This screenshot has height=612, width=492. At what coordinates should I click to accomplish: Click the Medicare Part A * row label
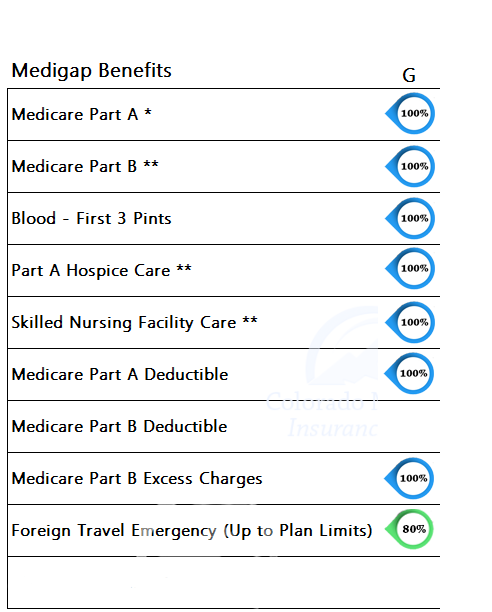82,114
